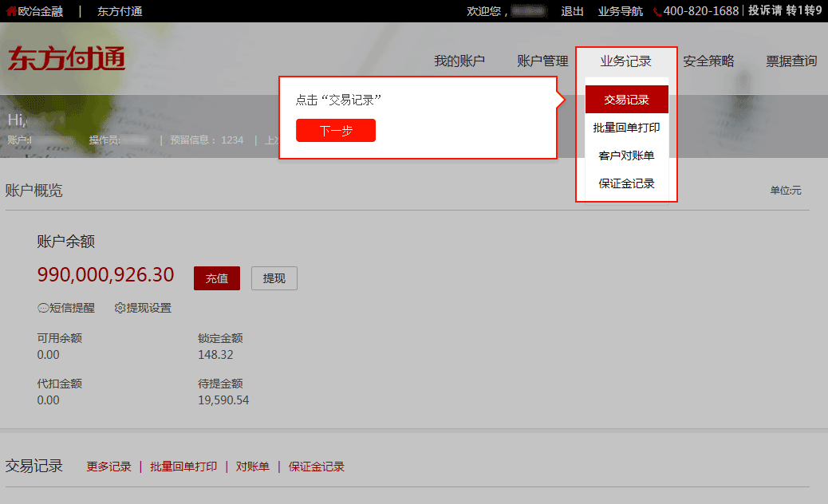Open the 票据查询 menu
Image resolution: width=828 pixels, height=504 pixels.
tap(791, 61)
